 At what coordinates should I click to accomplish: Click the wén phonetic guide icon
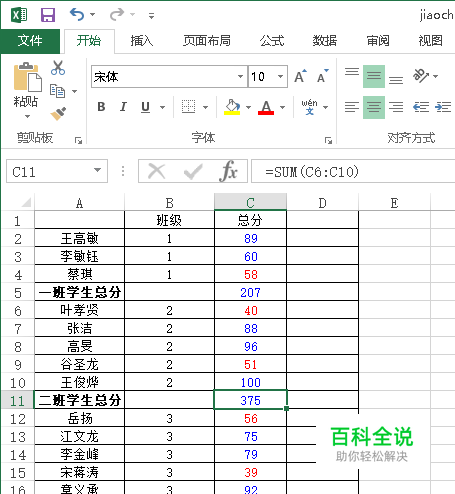(x=309, y=107)
